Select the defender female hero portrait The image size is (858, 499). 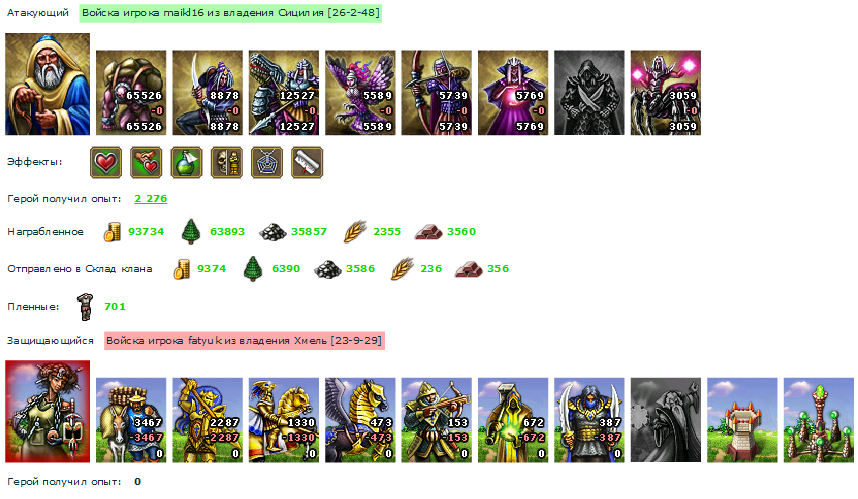pos(48,411)
